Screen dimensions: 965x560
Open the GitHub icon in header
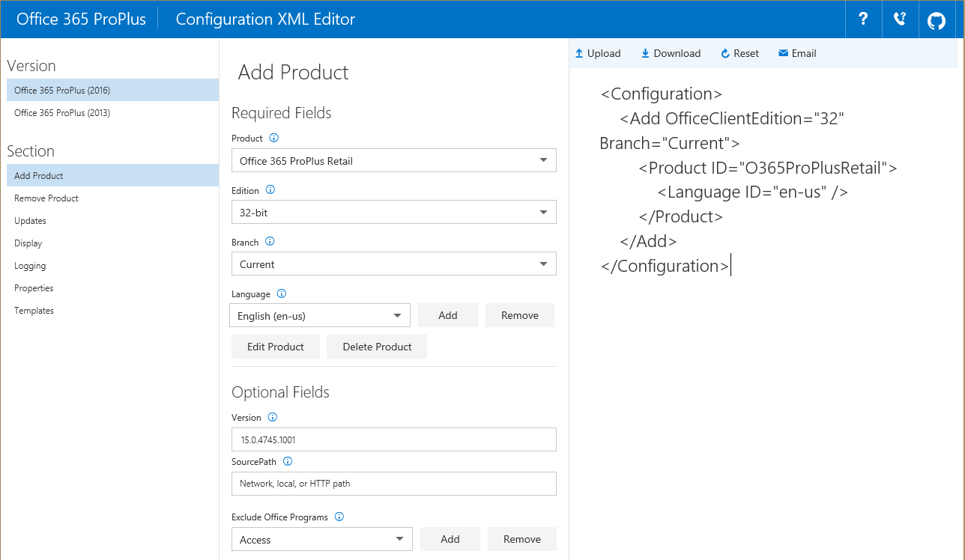(937, 20)
